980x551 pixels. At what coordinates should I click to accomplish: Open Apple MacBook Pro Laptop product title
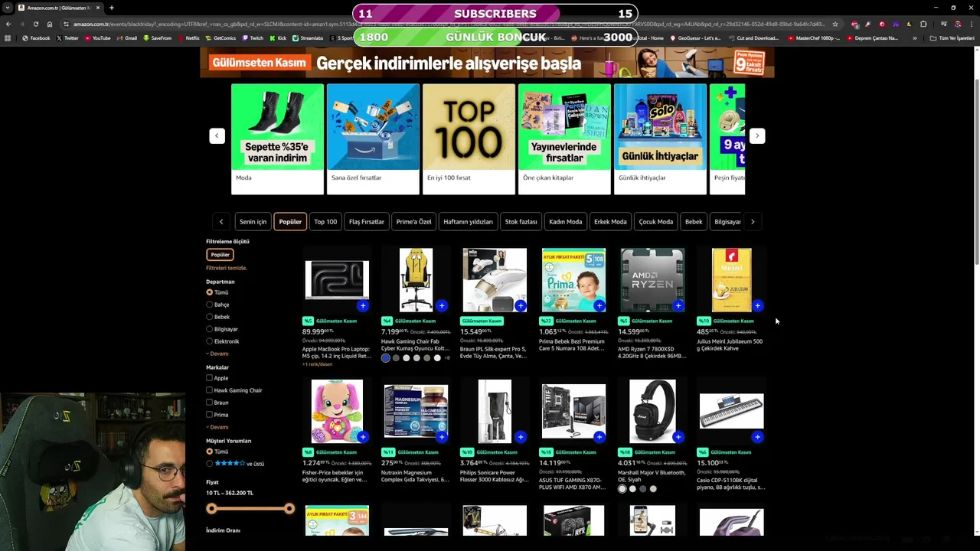(x=337, y=352)
